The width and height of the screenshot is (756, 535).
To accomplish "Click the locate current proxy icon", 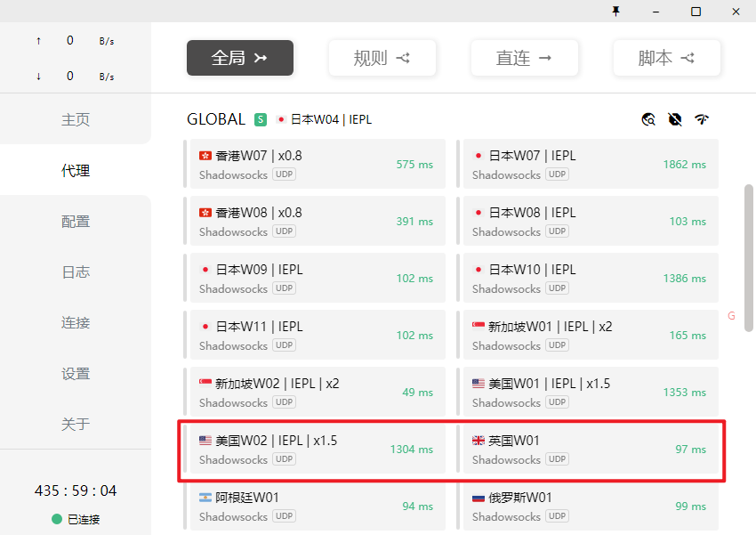I will pos(648,119).
